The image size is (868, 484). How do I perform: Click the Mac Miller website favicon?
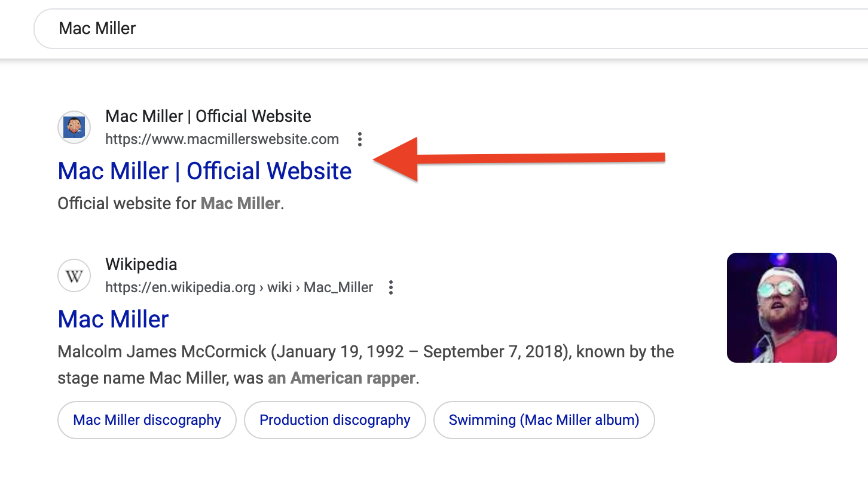[74, 127]
